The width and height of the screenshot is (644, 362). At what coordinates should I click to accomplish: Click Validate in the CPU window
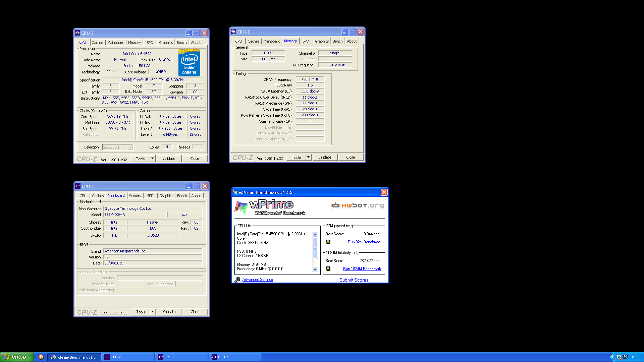click(169, 159)
